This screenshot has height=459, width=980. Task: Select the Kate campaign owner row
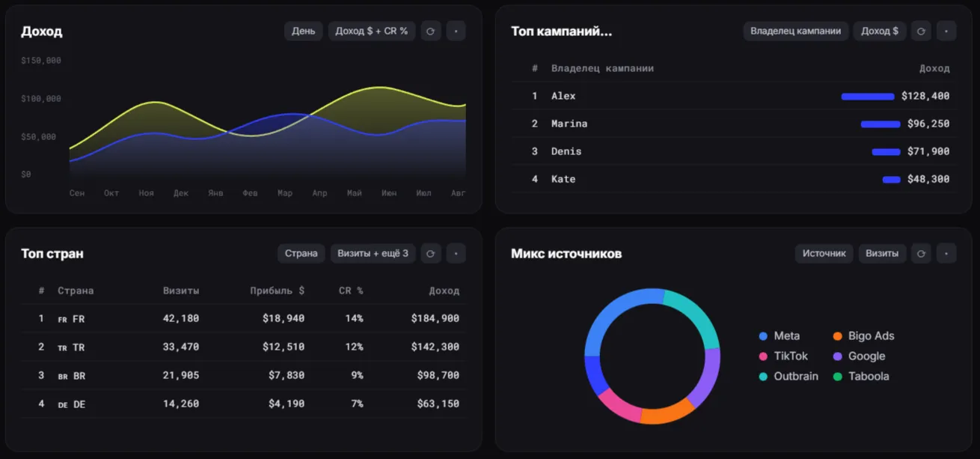(x=733, y=179)
